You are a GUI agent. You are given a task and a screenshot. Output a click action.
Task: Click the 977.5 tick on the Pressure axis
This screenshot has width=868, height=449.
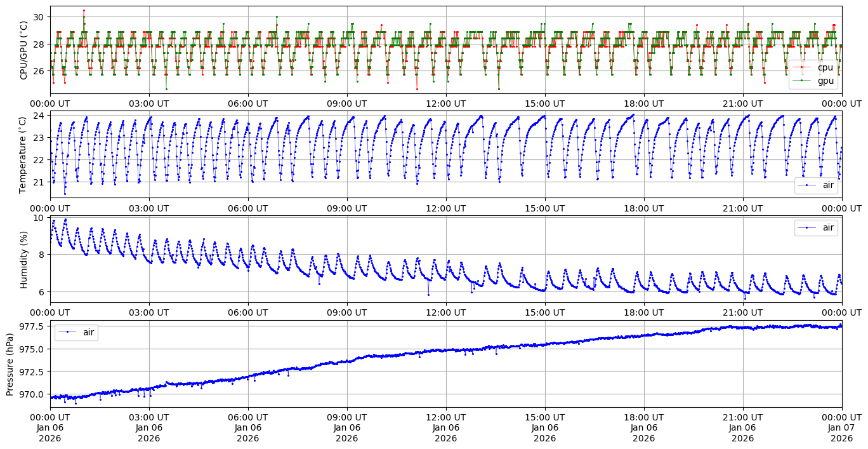click(30, 326)
